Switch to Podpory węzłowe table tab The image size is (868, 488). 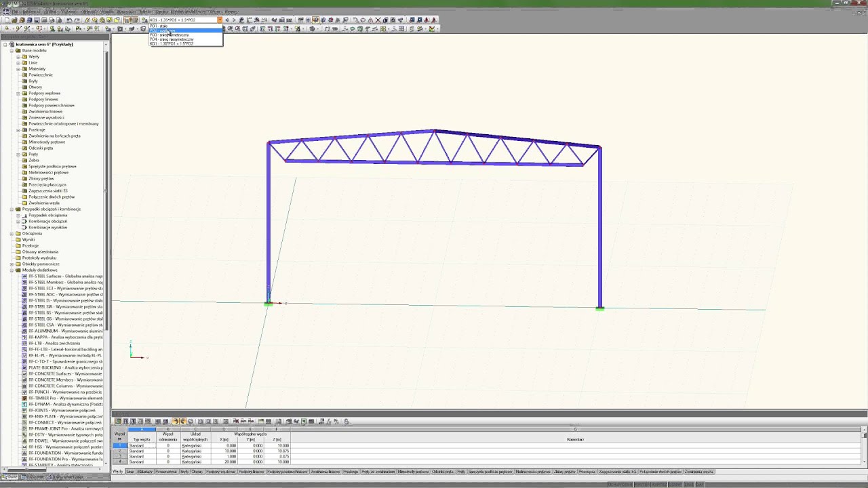220,471
